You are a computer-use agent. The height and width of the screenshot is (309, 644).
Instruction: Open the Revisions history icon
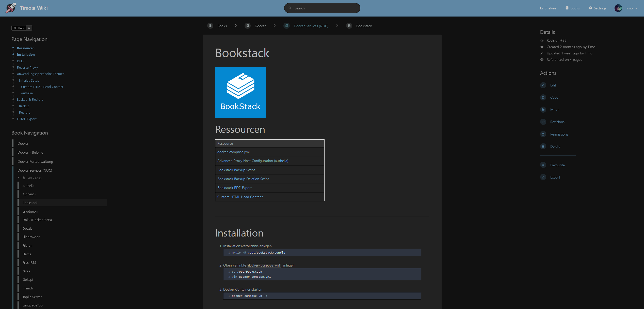pos(543,122)
